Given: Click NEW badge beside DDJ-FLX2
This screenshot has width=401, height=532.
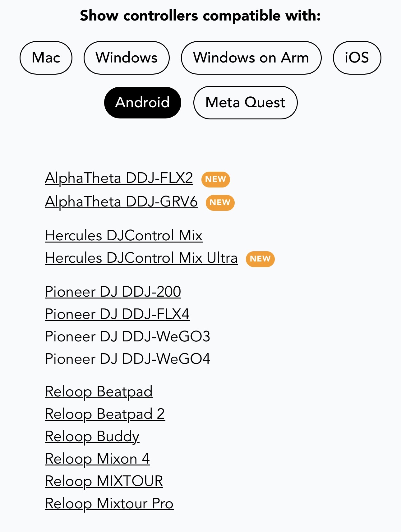Looking at the screenshot, I should (215, 179).
